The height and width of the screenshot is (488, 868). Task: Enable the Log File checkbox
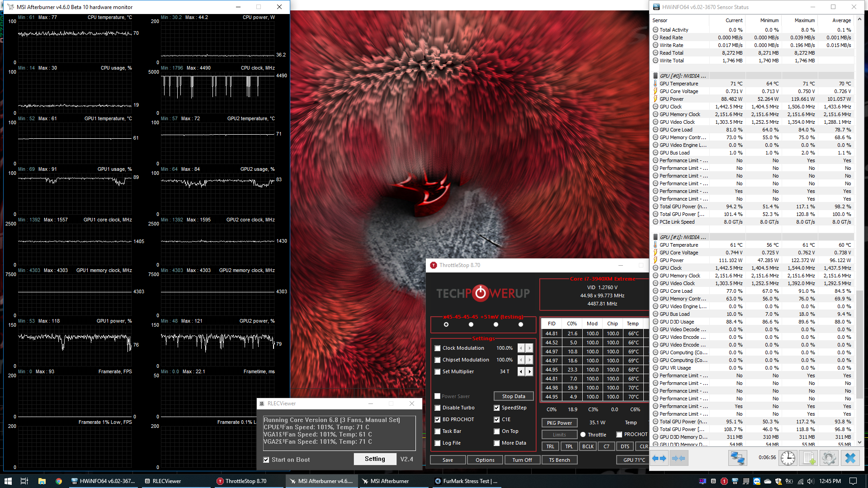(x=438, y=443)
